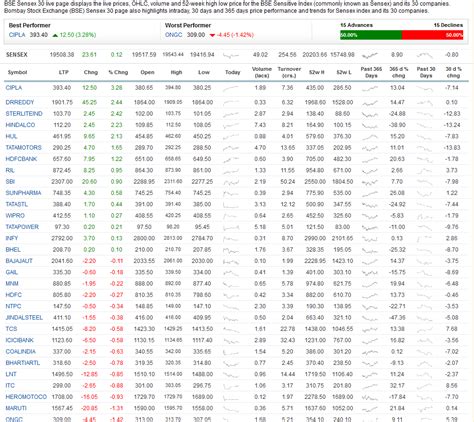This screenshot has width=474, height=422.
Task: Click HINDALCO volume value 7.43
Action: (260, 125)
